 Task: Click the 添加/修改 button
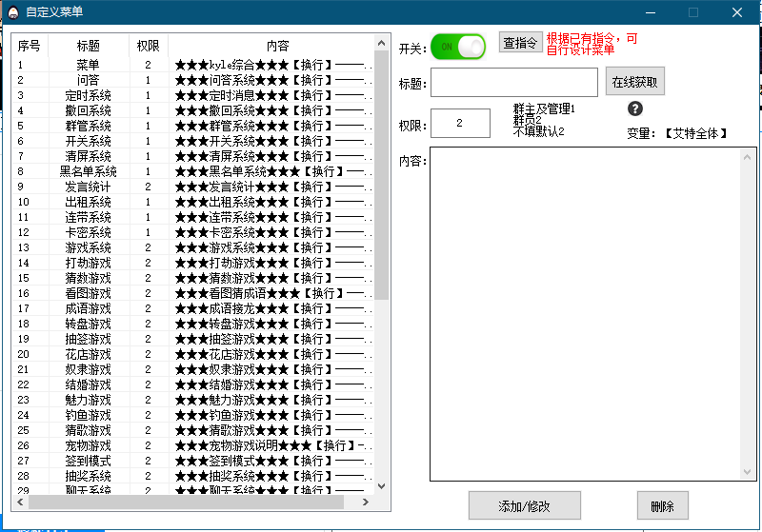(525, 505)
